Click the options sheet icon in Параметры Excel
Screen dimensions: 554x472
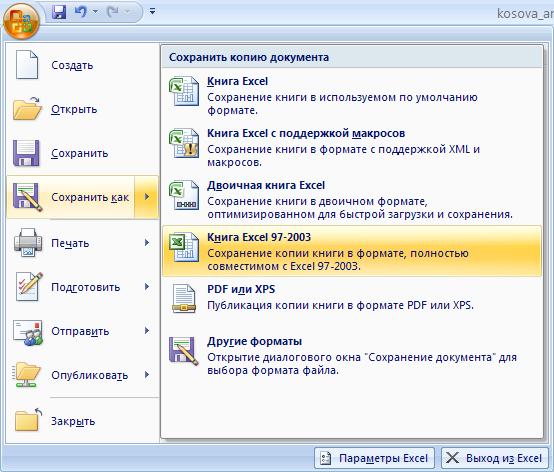pyautogui.click(x=325, y=458)
